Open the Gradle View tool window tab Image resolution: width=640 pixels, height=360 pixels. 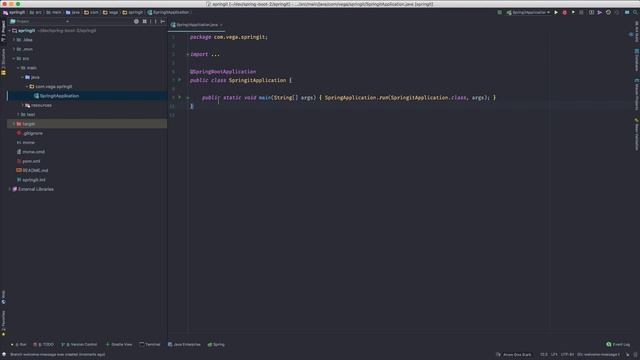119,344
